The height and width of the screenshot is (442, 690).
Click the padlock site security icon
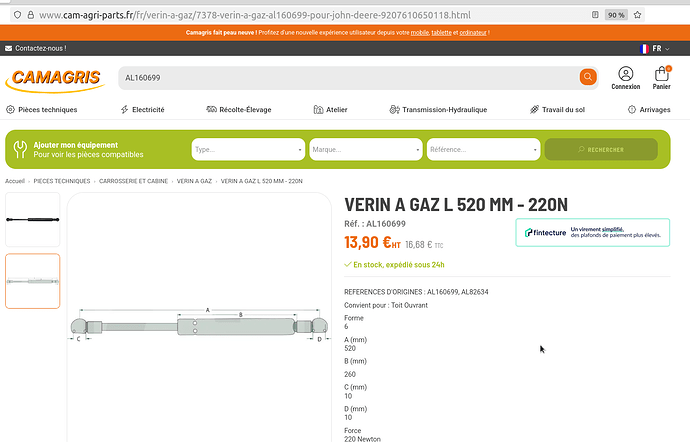[31, 15]
